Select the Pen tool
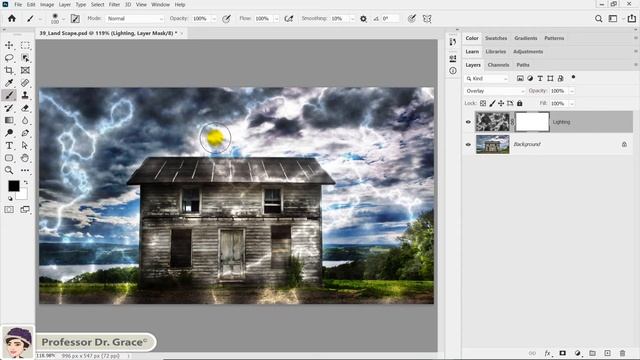This screenshot has width=640, height=360. coord(25,133)
